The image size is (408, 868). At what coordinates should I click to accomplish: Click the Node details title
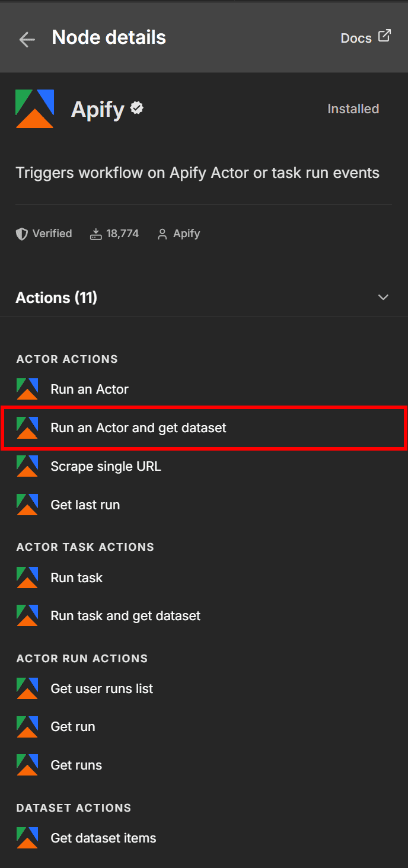pyautogui.click(x=109, y=37)
